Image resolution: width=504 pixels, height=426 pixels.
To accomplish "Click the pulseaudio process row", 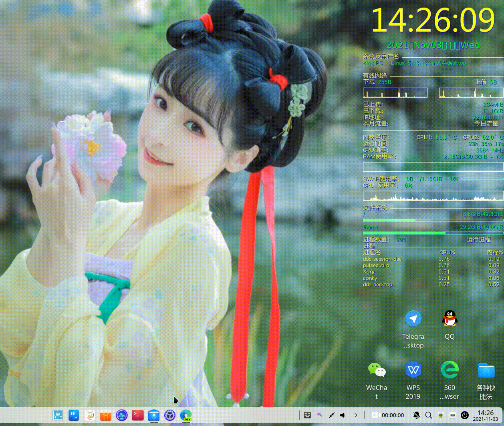I will coord(431,265).
